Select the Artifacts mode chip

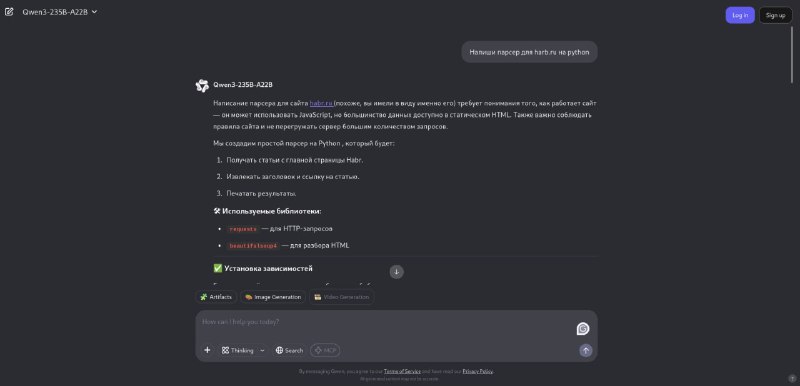point(216,297)
